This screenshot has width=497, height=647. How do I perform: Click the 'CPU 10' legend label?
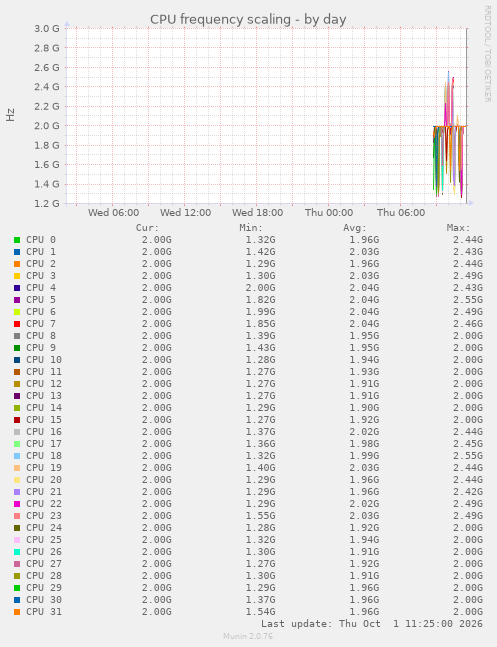[44, 360]
